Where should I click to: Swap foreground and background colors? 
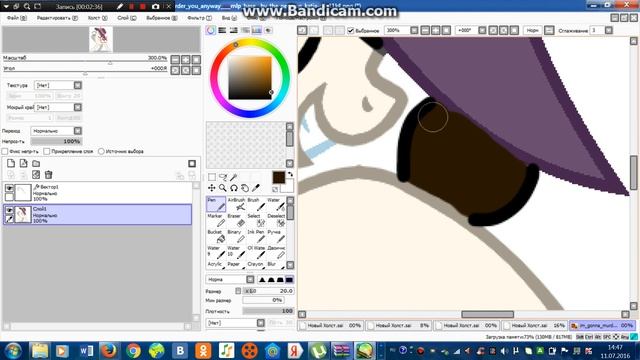pos(290,174)
